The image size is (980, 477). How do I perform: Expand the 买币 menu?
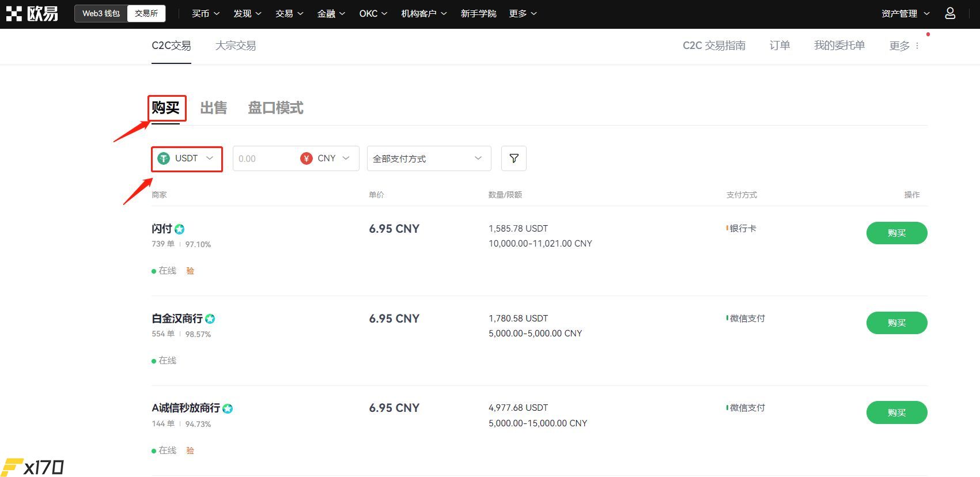pyautogui.click(x=206, y=13)
